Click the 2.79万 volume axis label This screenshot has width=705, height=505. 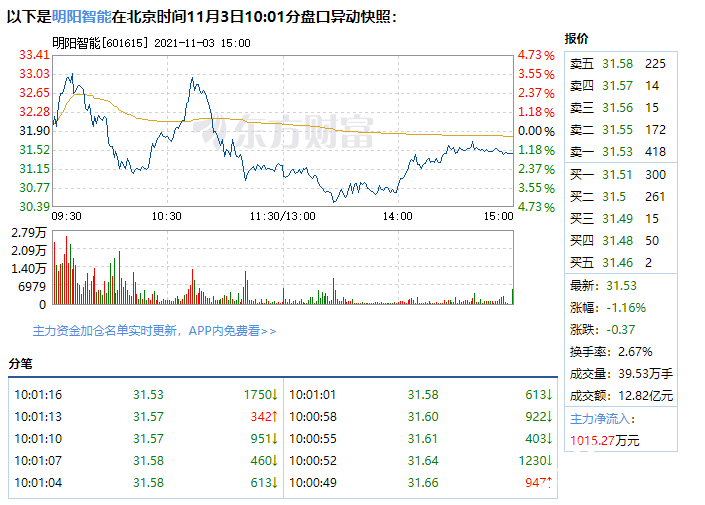pos(29,232)
